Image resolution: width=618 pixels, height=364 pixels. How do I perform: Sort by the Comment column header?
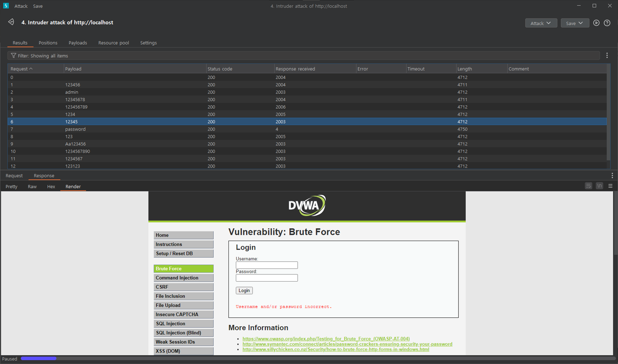click(557, 69)
